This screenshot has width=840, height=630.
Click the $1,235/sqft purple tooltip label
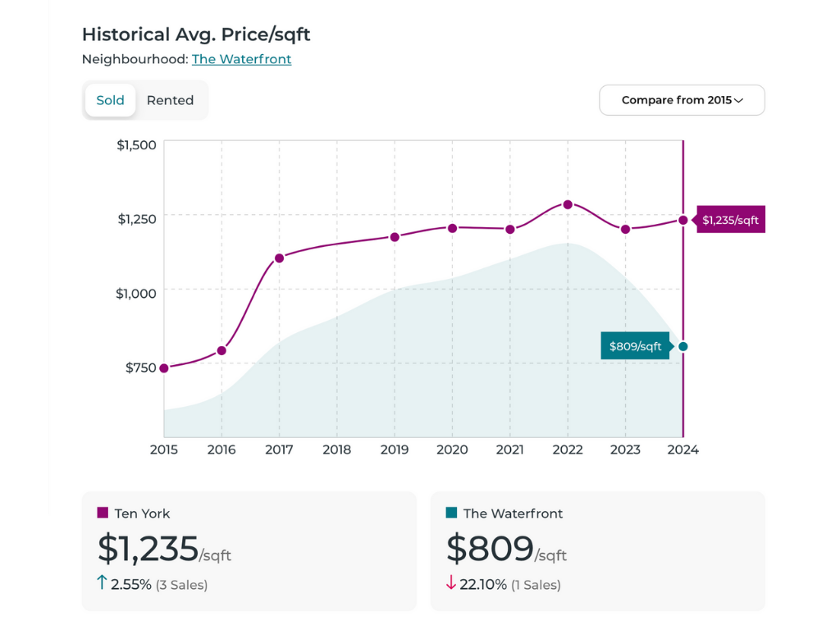coord(730,220)
